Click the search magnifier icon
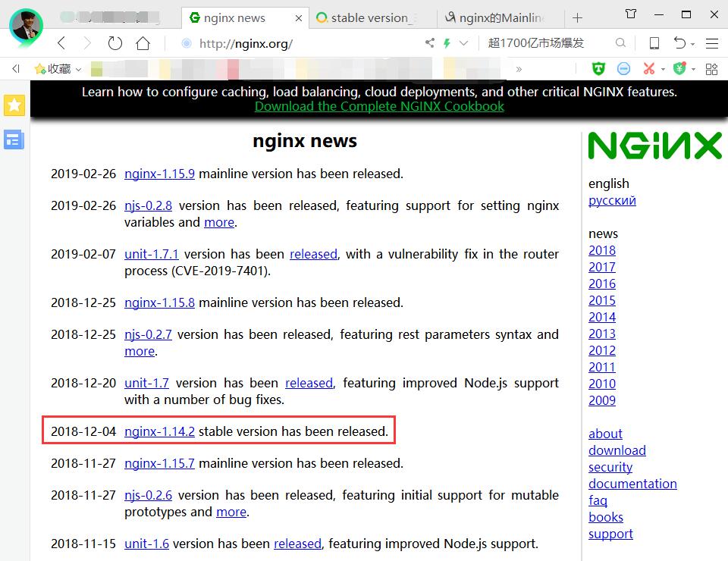Screen dimensions: 728x561 click(620, 43)
